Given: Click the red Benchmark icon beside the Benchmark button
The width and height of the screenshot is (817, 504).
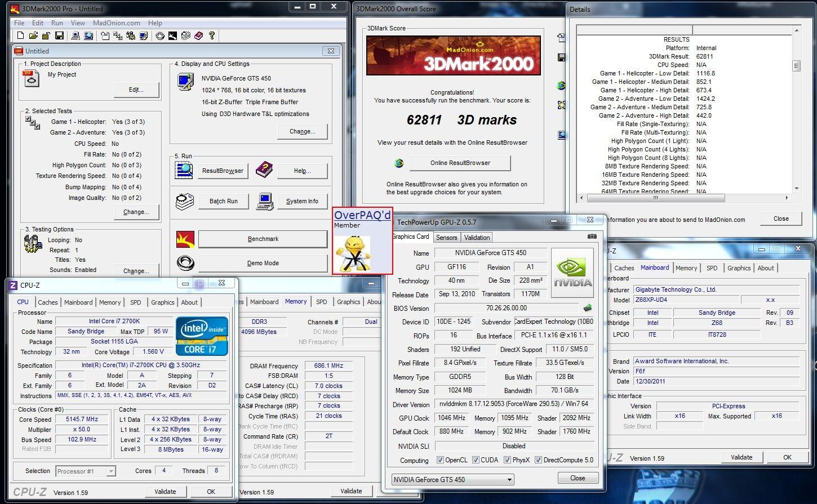Looking at the screenshot, I should tap(185, 239).
